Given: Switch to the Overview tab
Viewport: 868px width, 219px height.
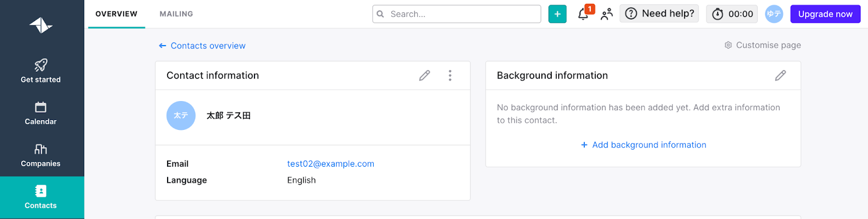Looking at the screenshot, I should coord(116,14).
